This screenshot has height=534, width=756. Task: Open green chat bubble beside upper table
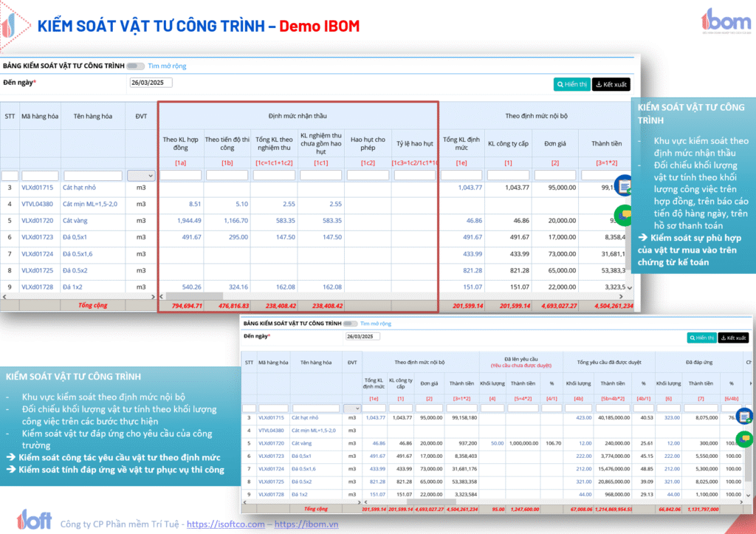click(x=625, y=214)
